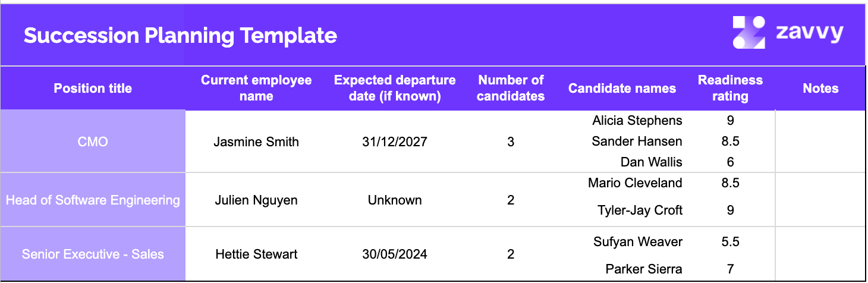868x283 pixels.
Task: Select candidate Alicia Stephens
Action: click(637, 121)
